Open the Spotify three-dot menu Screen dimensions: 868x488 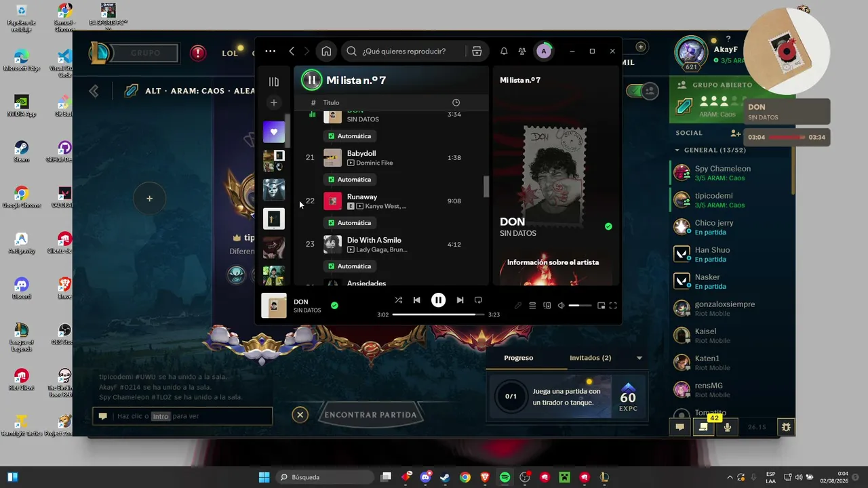tap(271, 51)
